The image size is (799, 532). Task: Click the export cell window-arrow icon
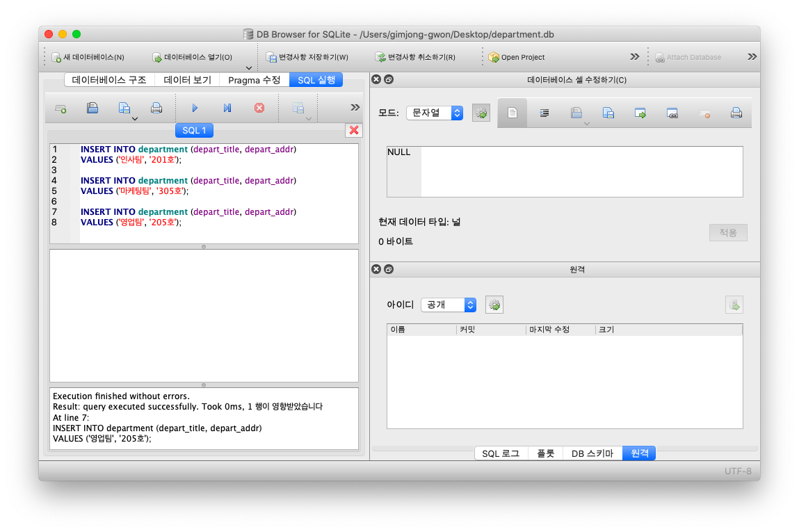point(640,113)
